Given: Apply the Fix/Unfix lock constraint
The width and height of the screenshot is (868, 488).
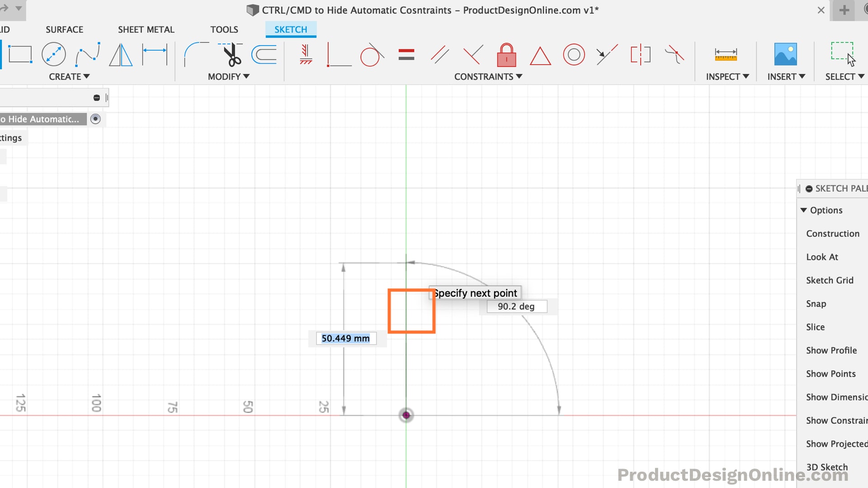Looking at the screenshot, I should click(x=506, y=55).
